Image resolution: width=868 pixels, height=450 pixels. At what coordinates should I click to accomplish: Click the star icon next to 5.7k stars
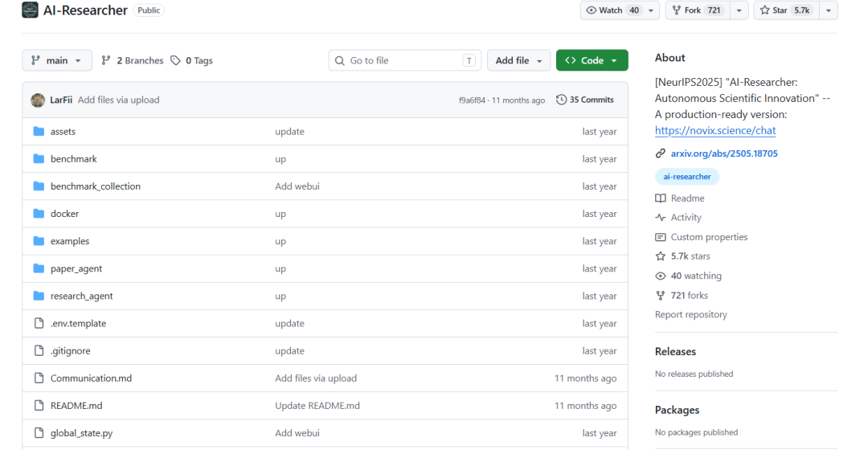(x=661, y=256)
